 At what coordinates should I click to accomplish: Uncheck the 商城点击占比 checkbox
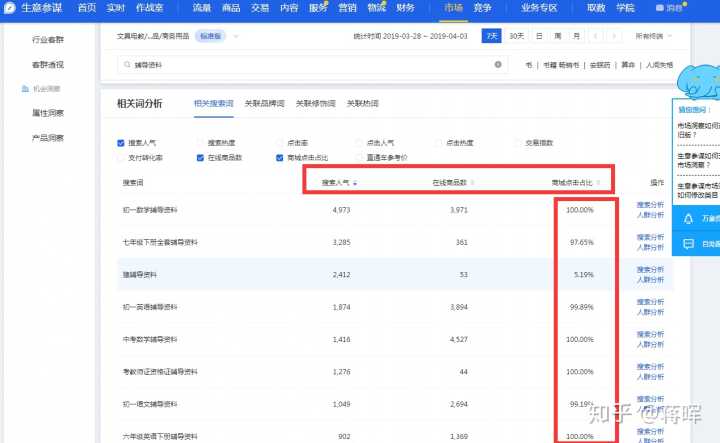click(x=279, y=158)
